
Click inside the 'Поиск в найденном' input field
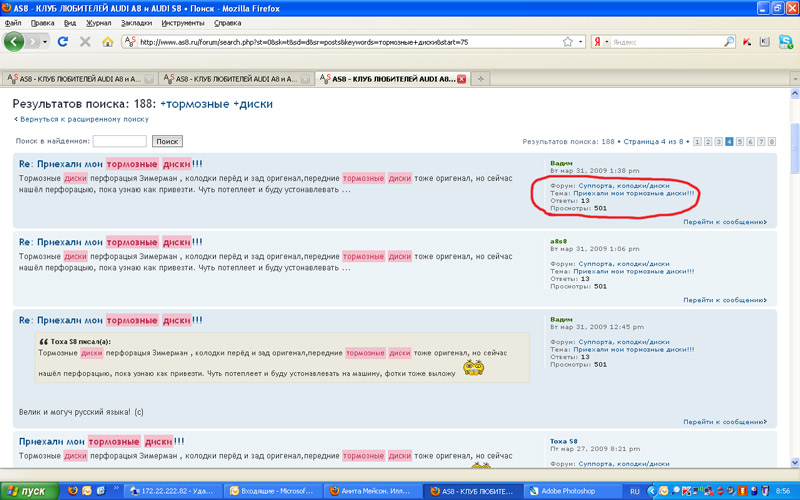(119, 142)
